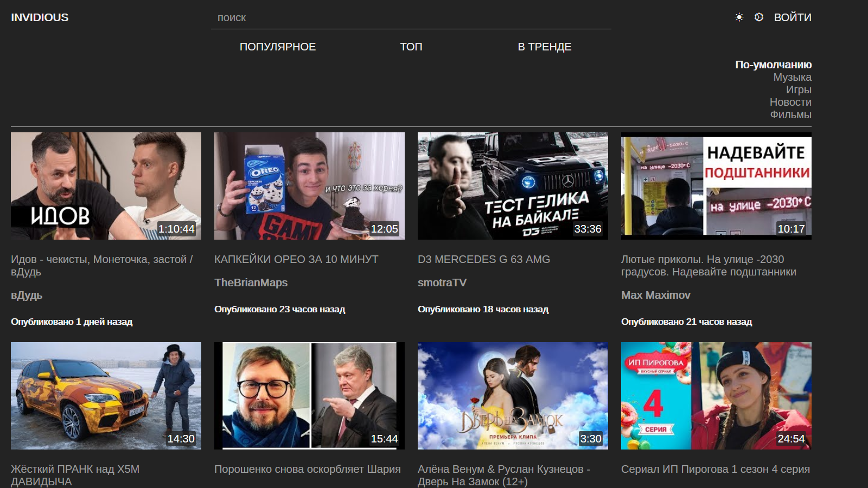The image size is (868, 488).
Task: Click text 'Опубликовано 18 часов назад'
Action: coord(483,309)
